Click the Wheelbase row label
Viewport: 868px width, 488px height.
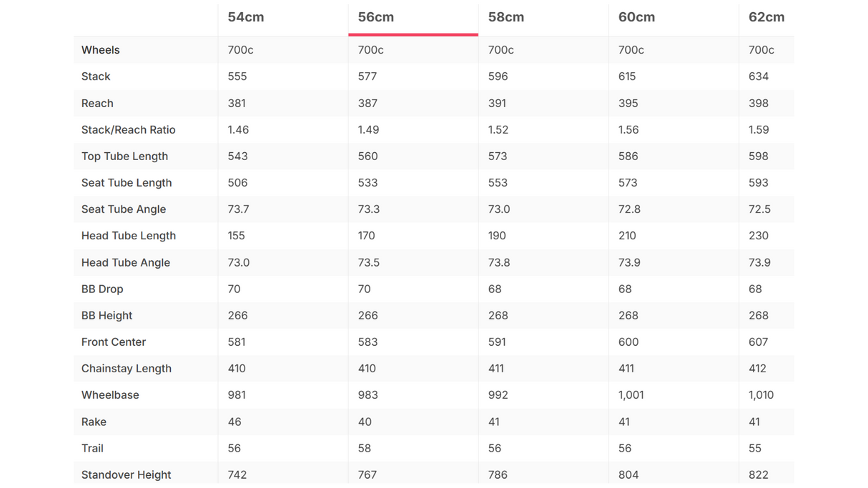coord(110,395)
